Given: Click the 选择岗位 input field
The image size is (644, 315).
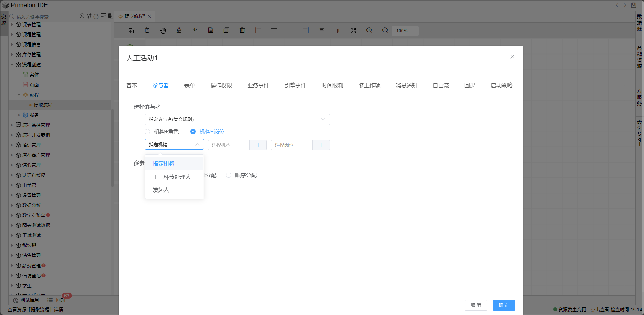Looking at the screenshot, I should point(292,145).
